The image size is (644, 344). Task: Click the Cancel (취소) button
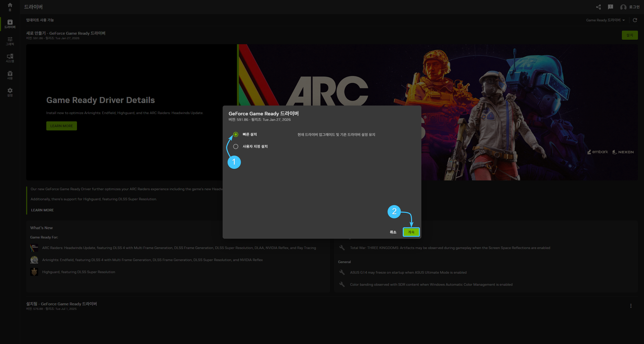pyautogui.click(x=393, y=232)
